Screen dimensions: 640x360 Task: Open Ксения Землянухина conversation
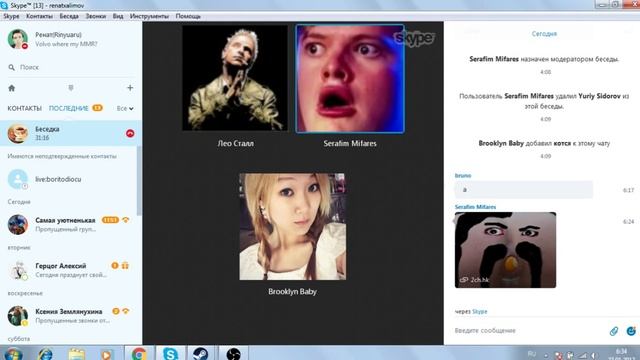(68, 316)
